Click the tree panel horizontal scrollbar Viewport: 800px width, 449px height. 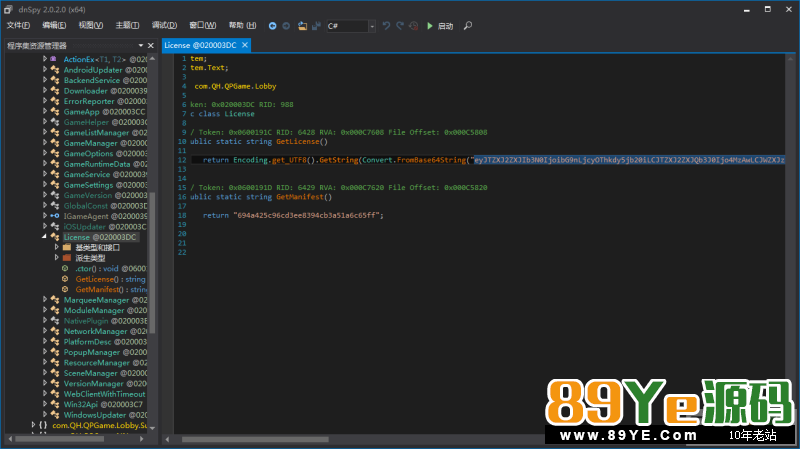59,439
